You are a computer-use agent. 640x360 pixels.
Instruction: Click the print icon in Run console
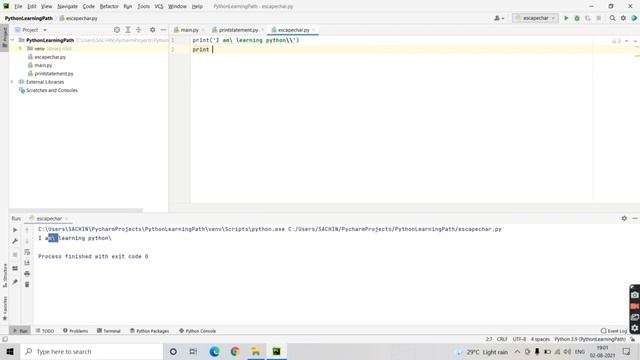tap(27, 273)
